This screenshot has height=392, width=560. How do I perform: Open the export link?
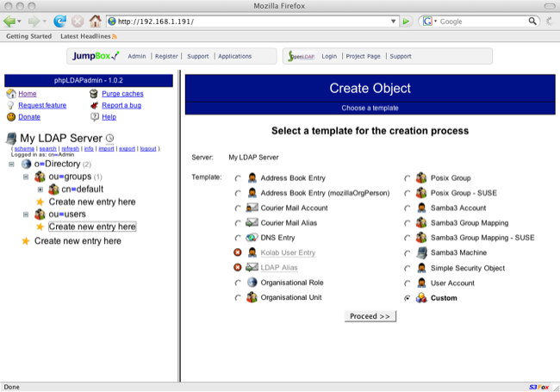click(127, 149)
